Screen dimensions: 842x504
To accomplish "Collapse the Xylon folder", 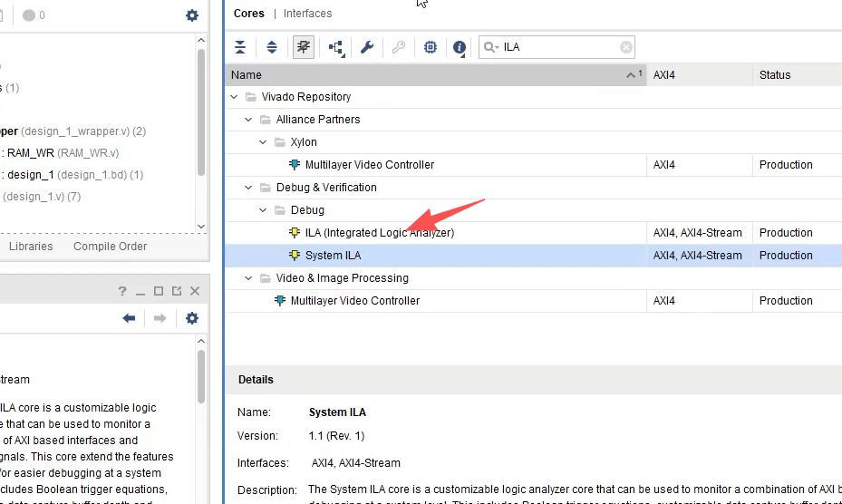I will pos(263,142).
